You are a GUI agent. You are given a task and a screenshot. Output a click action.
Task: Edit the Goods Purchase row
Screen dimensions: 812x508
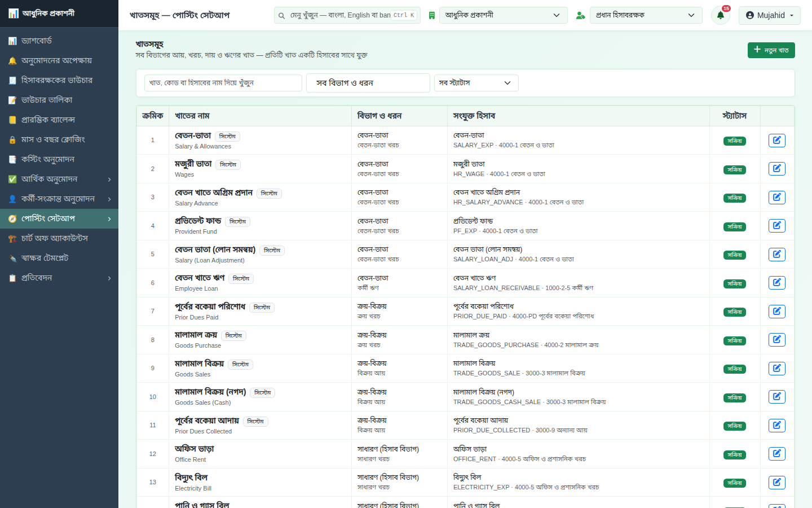tap(776, 340)
